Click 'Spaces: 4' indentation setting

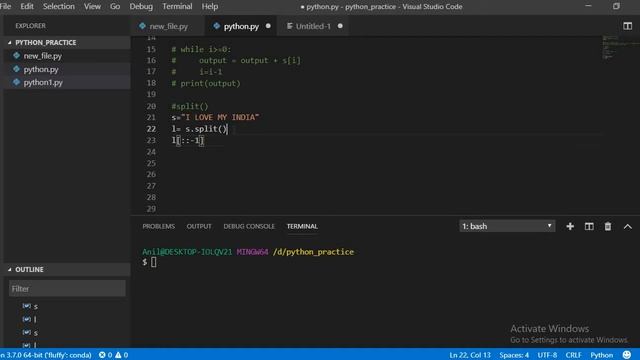coord(514,355)
